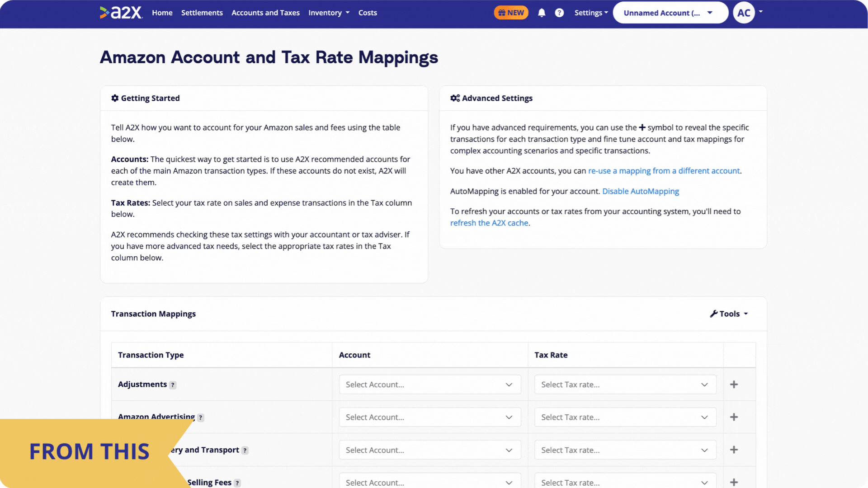Click the Transaction Mappings heading

tap(153, 314)
